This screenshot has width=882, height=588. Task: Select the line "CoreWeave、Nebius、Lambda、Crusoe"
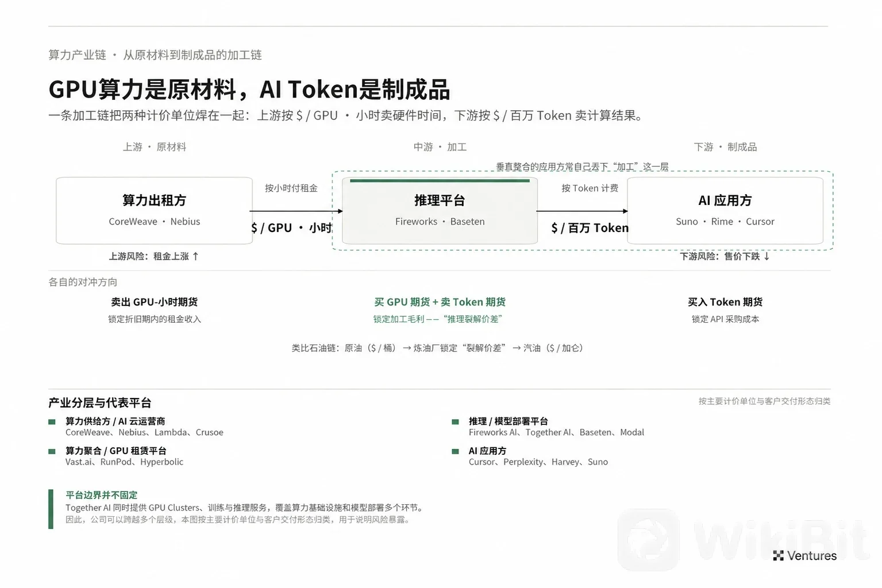(144, 432)
